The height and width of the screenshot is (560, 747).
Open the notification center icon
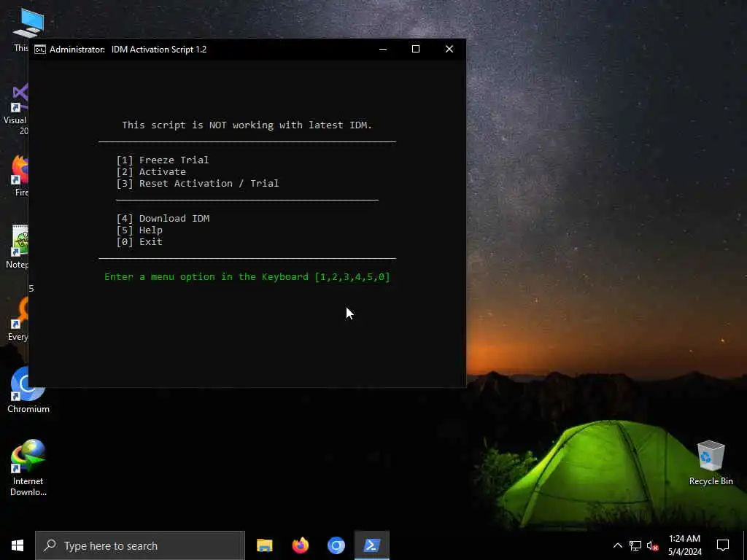(x=723, y=545)
